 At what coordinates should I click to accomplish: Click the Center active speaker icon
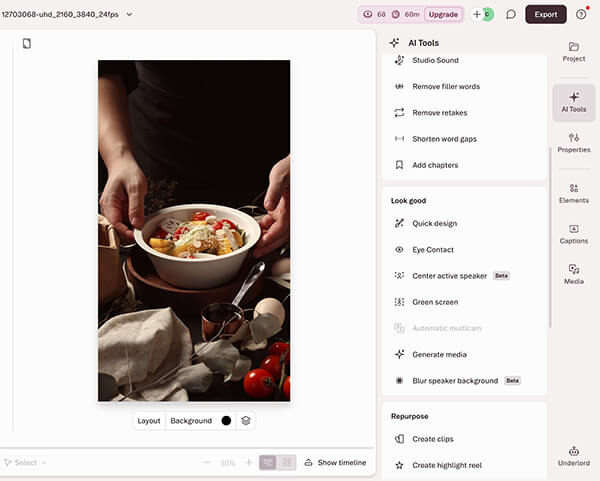(x=399, y=276)
